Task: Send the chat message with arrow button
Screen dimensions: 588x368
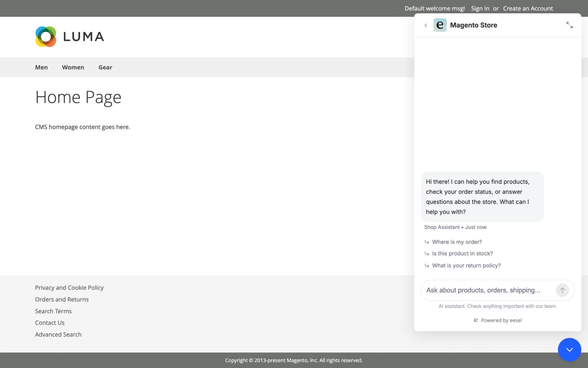Action: [562, 290]
